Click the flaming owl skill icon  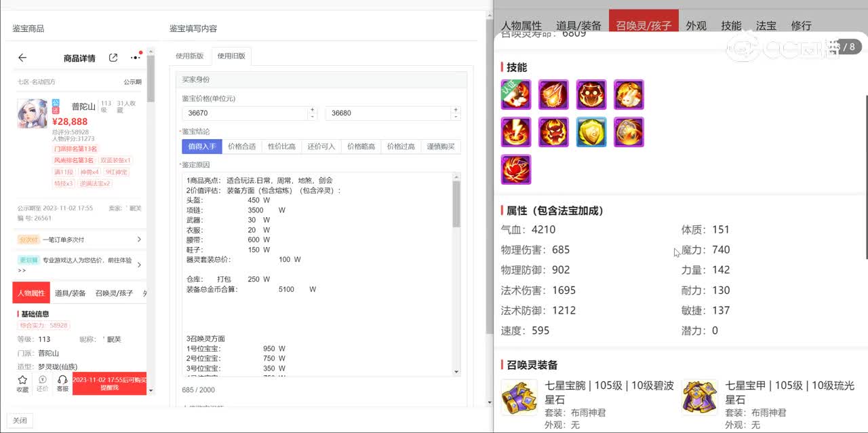point(591,94)
